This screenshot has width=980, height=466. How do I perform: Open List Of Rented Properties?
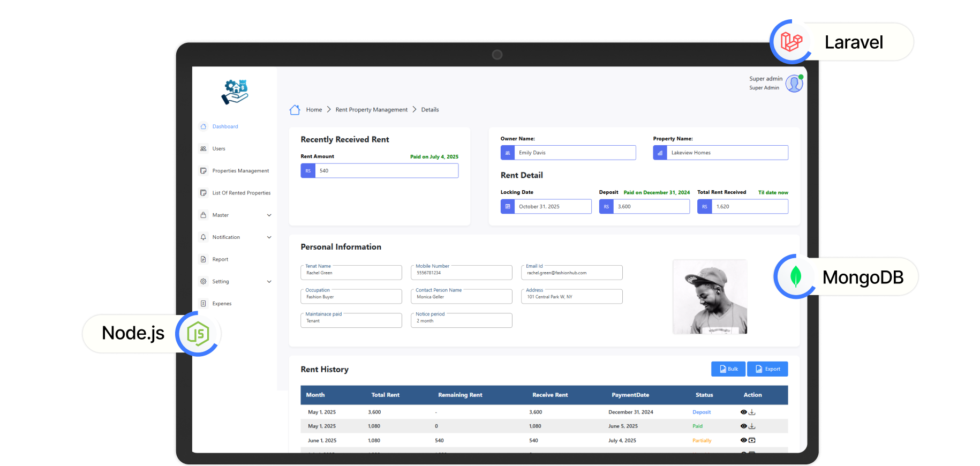coord(241,193)
